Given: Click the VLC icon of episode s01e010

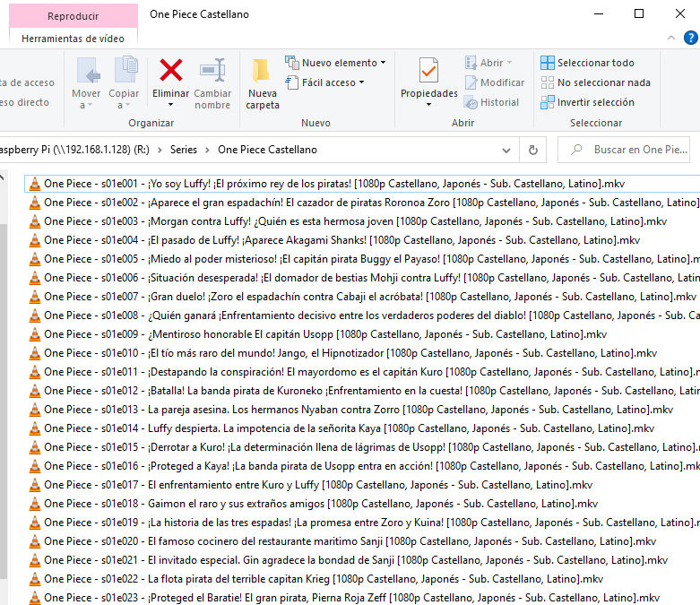Looking at the screenshot, I should [x=34, y=353].
